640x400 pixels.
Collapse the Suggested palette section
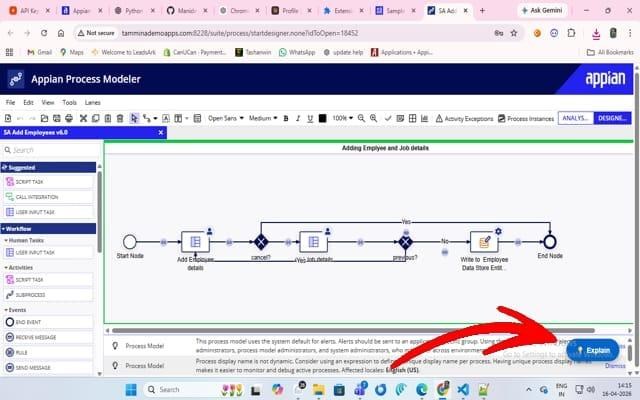(48, 167)
